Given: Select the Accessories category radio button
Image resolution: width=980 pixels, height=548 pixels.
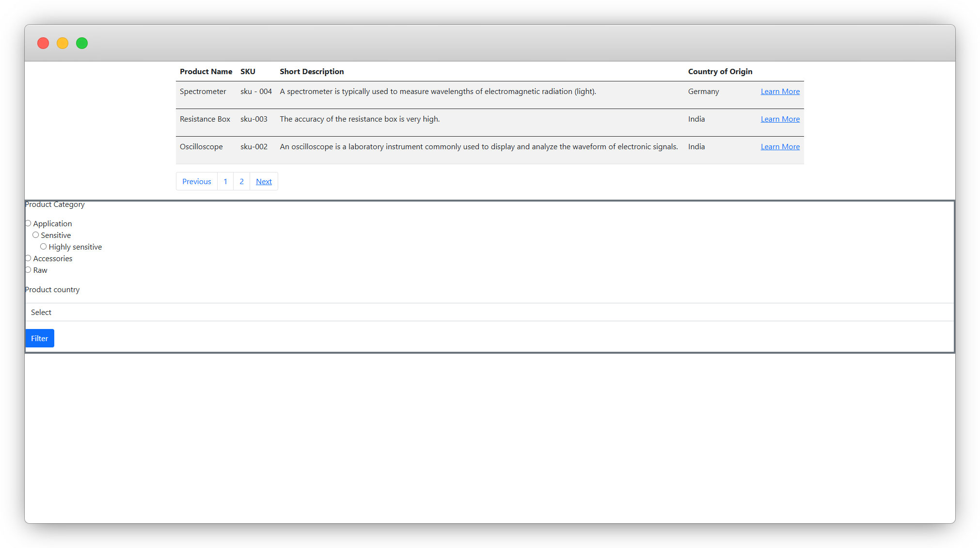Looking at the screenshot, I should [28, 258].
